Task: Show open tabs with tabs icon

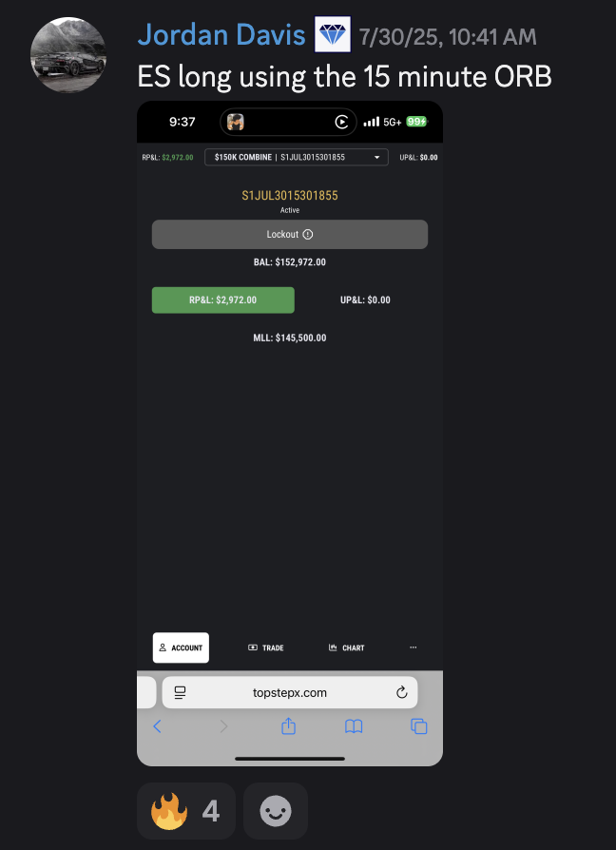Action: (419, 726)
